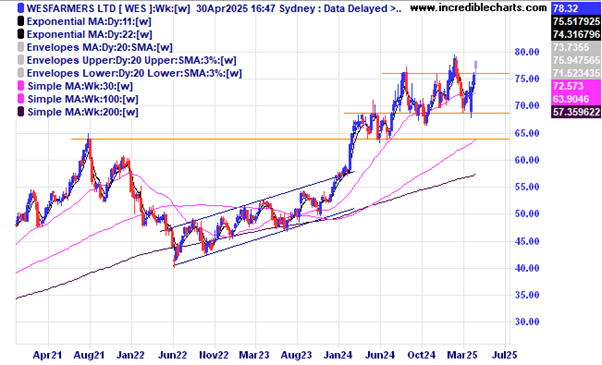Image resolution: width=602 pixels, height=365 pixels.
Task: Click the 30.00 price axis label
Action: pos(527,322)
